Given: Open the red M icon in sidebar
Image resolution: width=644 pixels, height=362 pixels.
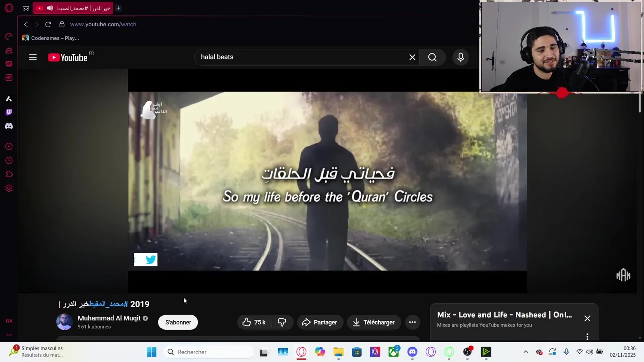Looking at the screenshot, I should click(9, 78).
